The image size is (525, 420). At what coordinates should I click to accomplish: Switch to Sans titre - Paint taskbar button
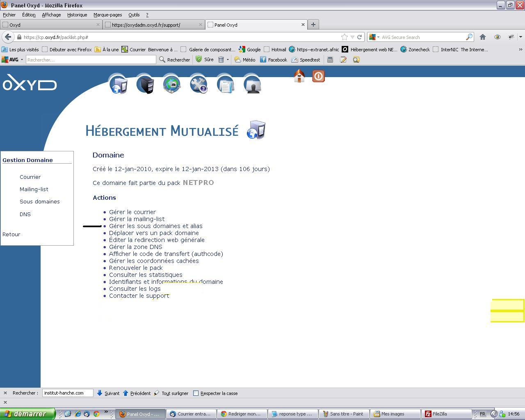coord(345,414)
